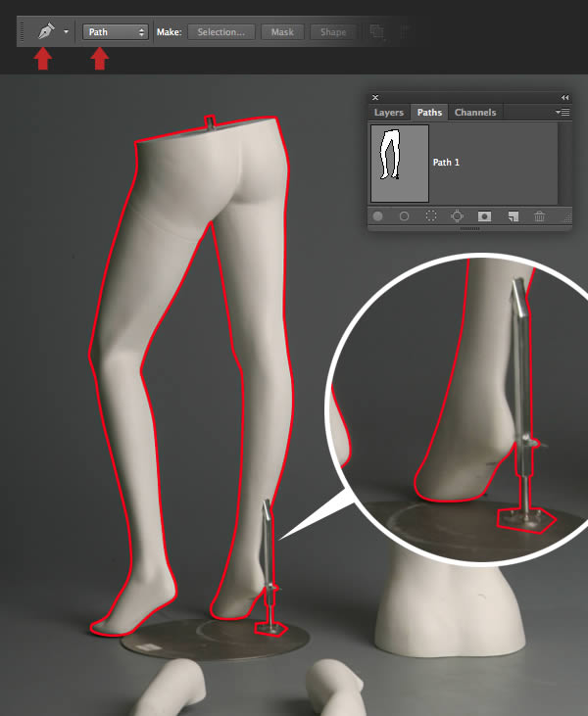Select the Path 1 thumbnail
588x716 pixels.
[400, 163]
